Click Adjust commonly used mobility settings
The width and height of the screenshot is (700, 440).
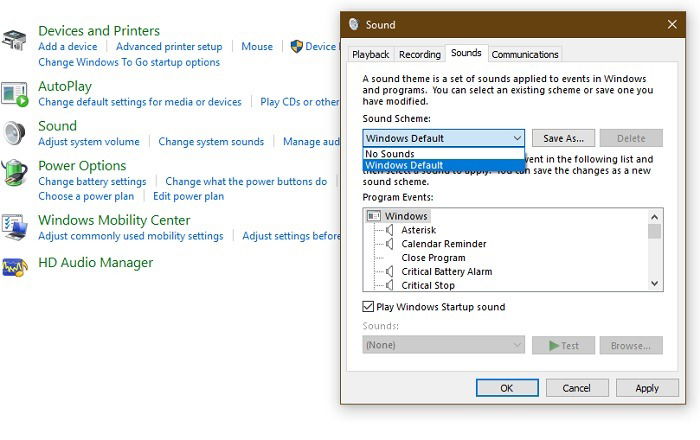pos(130,236)
